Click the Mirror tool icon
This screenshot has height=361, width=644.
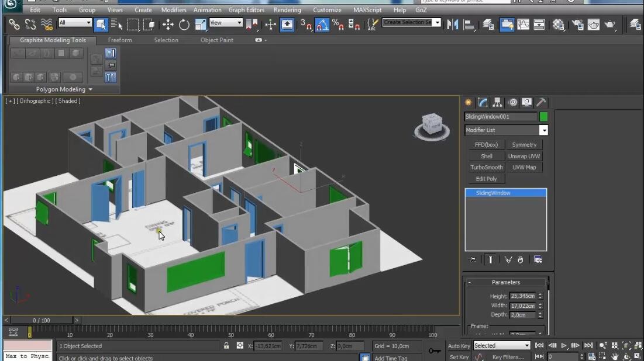[x=452, y=25]
